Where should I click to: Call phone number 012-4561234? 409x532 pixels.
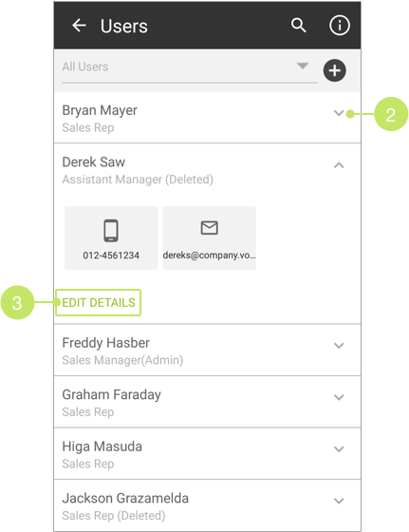(111, 256)
